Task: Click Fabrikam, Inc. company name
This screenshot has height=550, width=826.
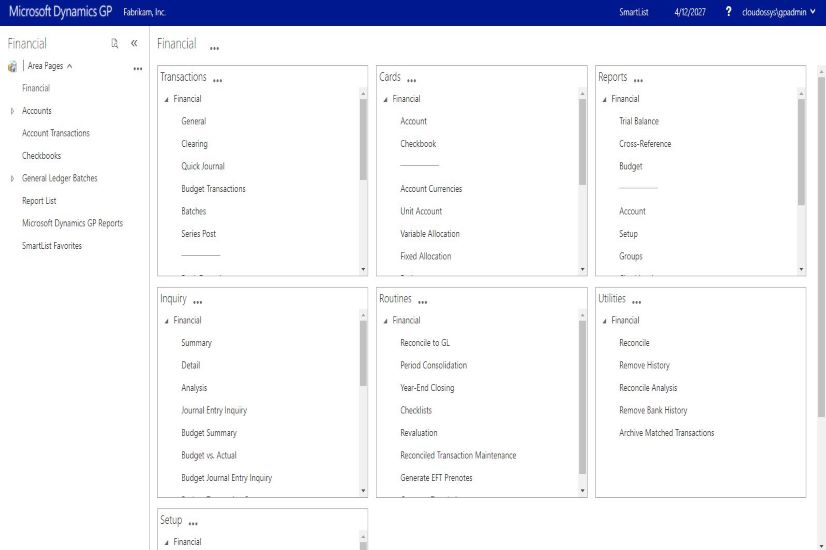Action: pyautogui.click(x=144, y=12)
